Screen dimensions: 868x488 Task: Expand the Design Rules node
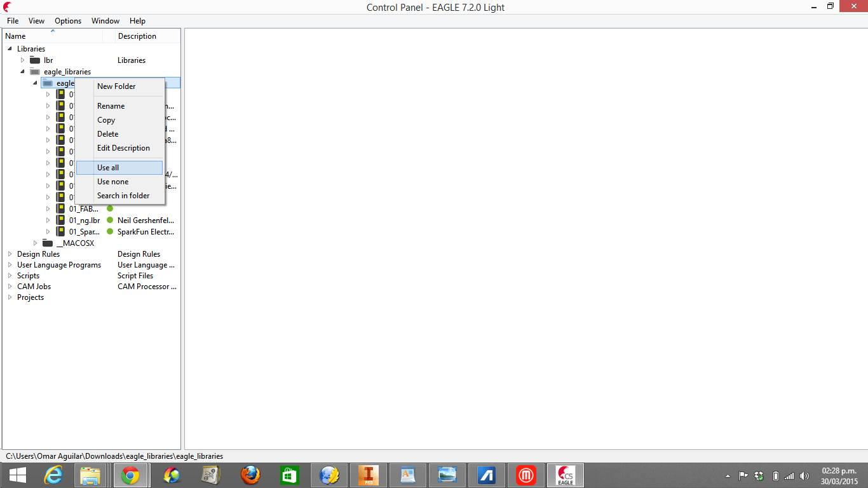point(10,254)
